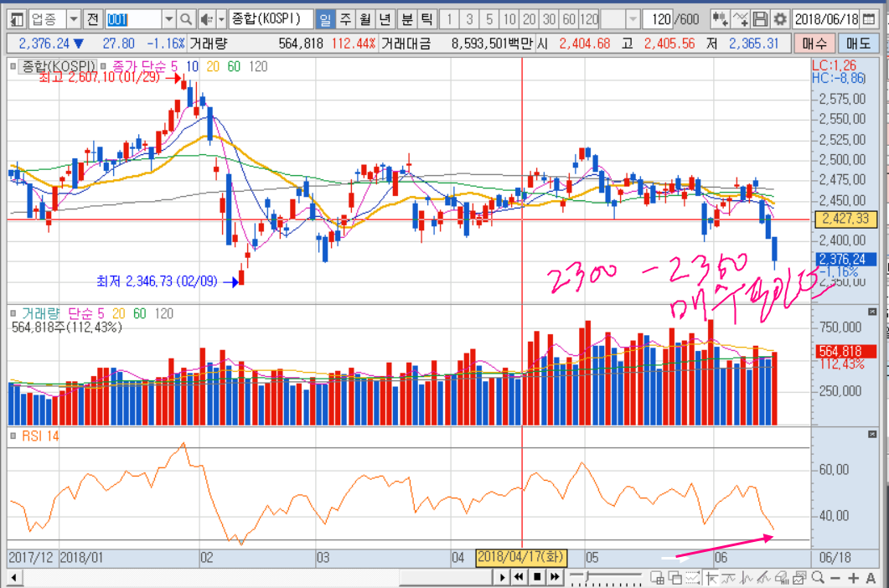The height and width of the screenshot is (588, 889).
Task: Select the '틱' tick chart tab
Action: click(x=426, y=19)
